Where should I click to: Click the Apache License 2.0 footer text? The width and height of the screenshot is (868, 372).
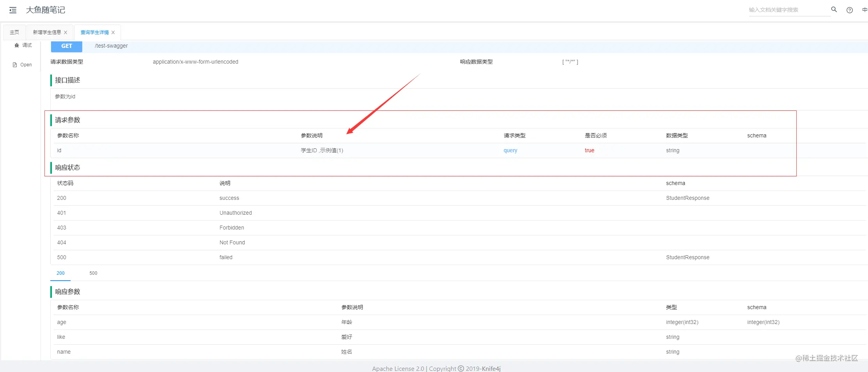(398, 368)
